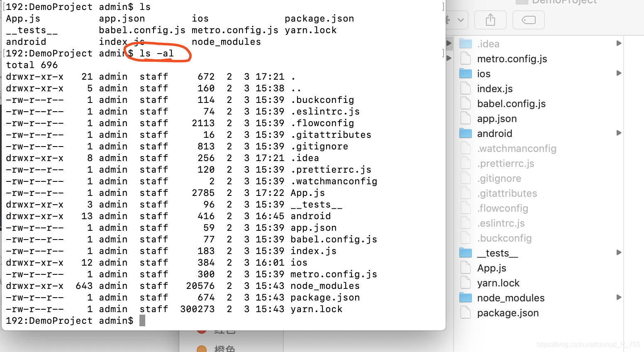The height and width of the screenshot is (352, 644).
Task: Click the .gitignore name in Finder list
Action: 499,178
